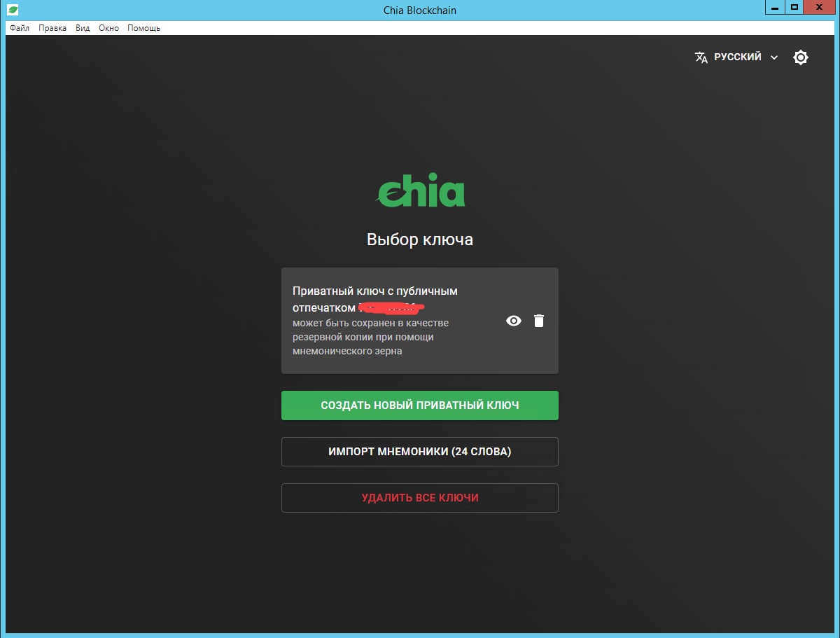The image size is (840, 638).
Task: Expand the language chevron arrow
Action: point(773,57)
